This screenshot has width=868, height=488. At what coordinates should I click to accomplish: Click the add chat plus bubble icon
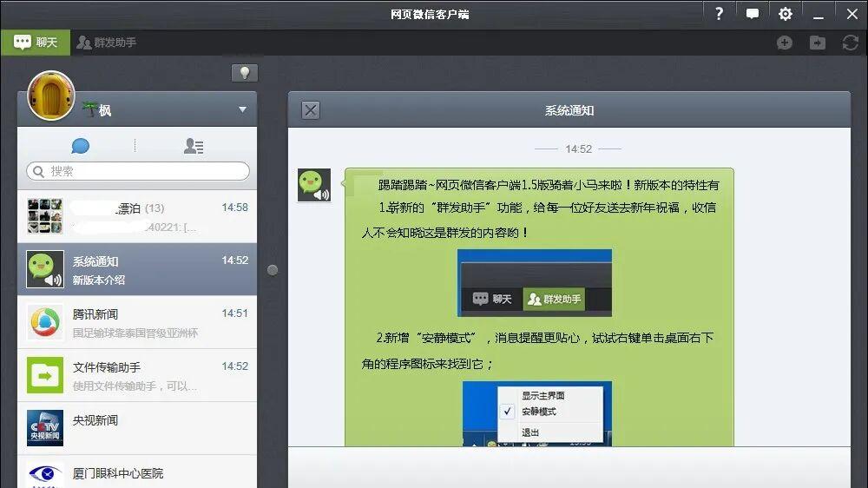tap(785, 43)
